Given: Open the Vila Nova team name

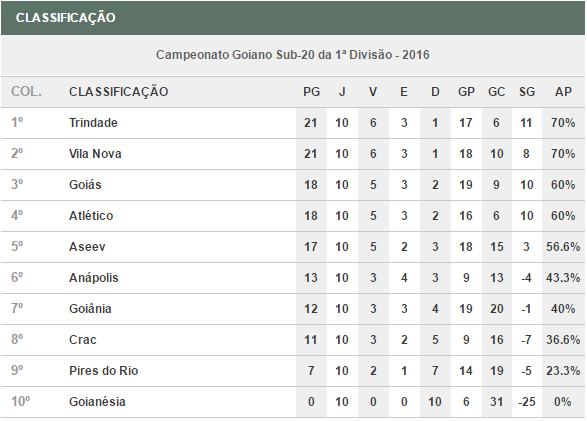Looking at the screenshot, I should pos(95,154).
